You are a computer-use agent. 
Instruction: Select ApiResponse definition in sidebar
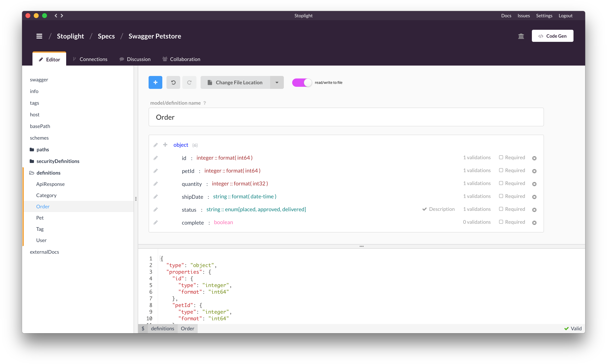pos(50,184)
